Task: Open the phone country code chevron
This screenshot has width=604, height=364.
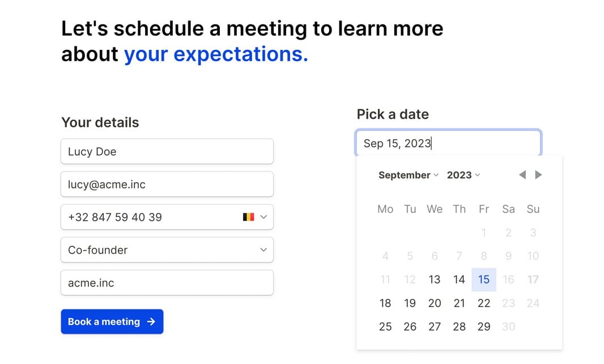Action: (263, 217)
